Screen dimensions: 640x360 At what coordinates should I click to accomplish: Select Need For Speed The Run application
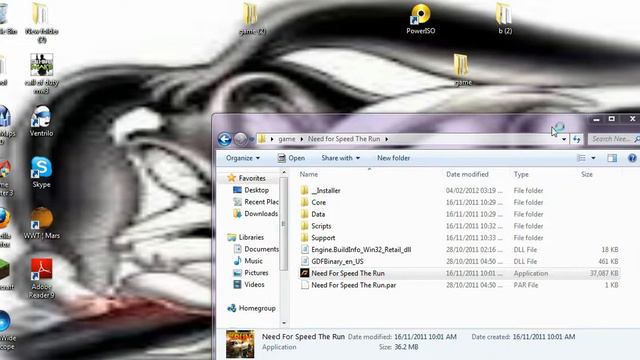[348, 273]
